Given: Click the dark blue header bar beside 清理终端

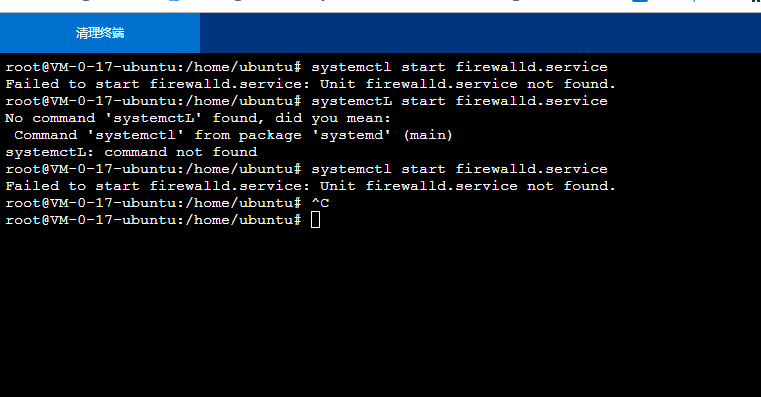Looking at the screenshot, I should click(x=480, y=33).
